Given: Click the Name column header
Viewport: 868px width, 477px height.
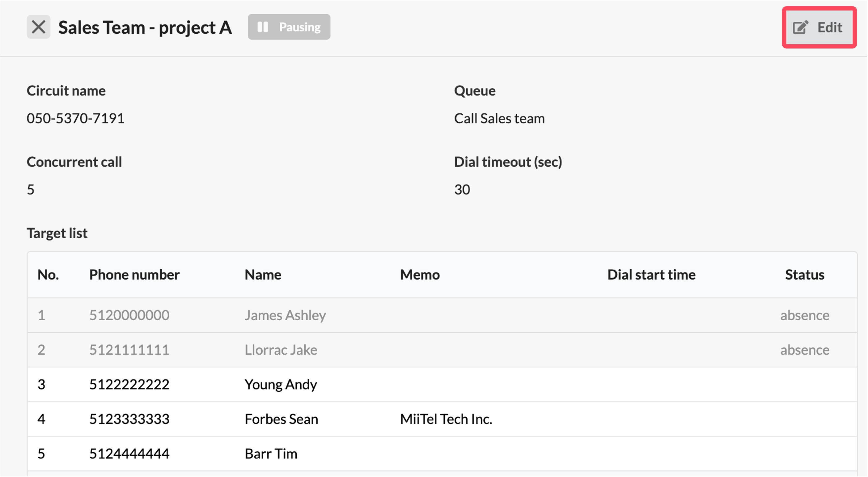Looking at the screenshot, I should (x=263, y=275).
